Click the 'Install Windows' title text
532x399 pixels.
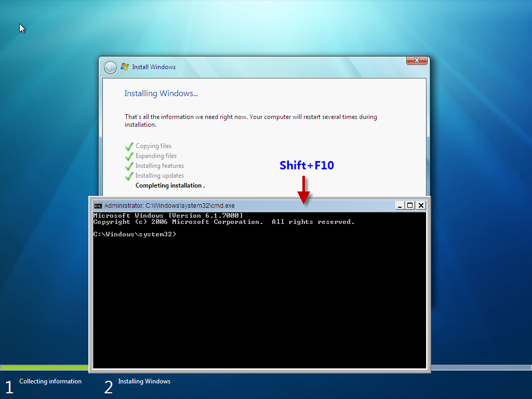click(154, 67)
